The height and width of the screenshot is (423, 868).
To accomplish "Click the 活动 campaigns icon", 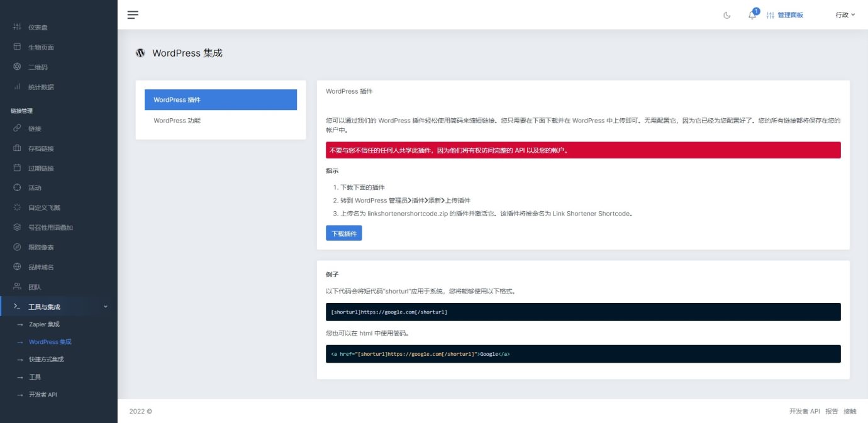I will point(17,187).
